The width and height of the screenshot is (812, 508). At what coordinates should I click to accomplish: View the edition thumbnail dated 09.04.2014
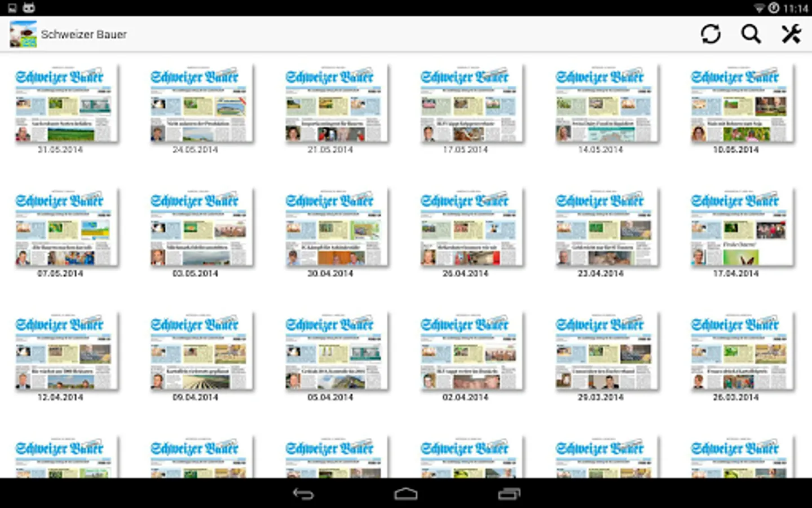[x=201, y=351]
